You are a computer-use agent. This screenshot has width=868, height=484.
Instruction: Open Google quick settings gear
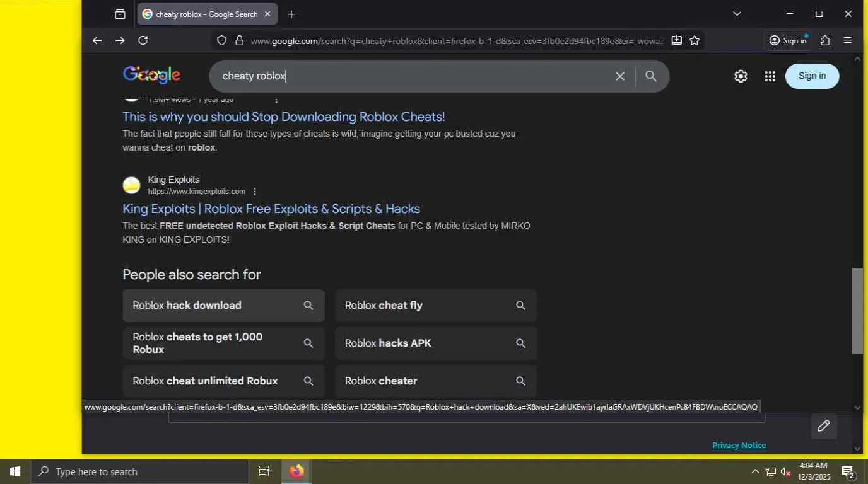pos(741,76)
